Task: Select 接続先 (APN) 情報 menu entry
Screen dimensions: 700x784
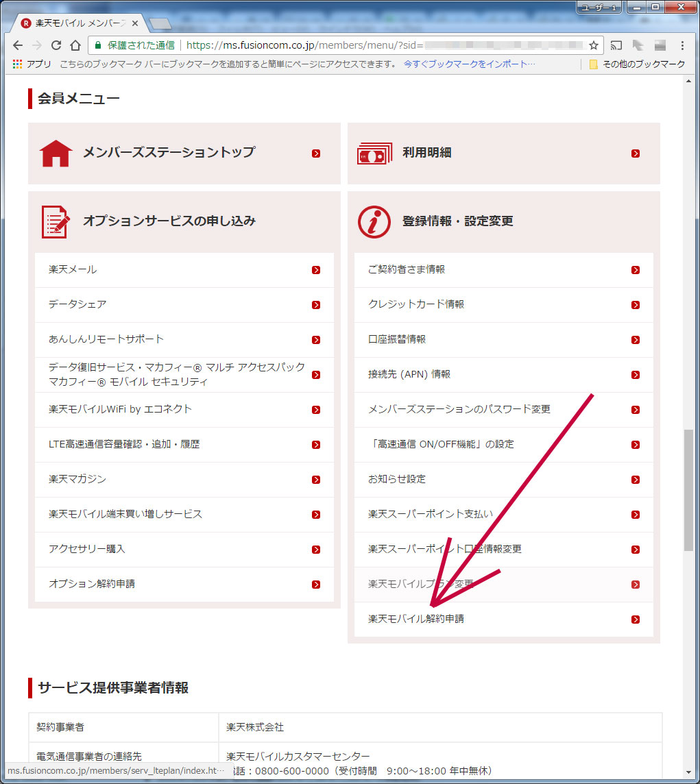Action: click(409, 374)
